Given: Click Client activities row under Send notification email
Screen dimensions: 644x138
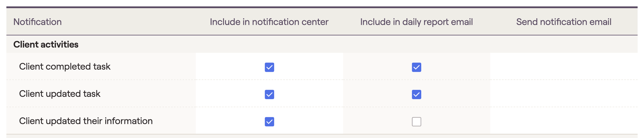Looking at the screenshot, I should pyautogui.click(x=564, y=44).
